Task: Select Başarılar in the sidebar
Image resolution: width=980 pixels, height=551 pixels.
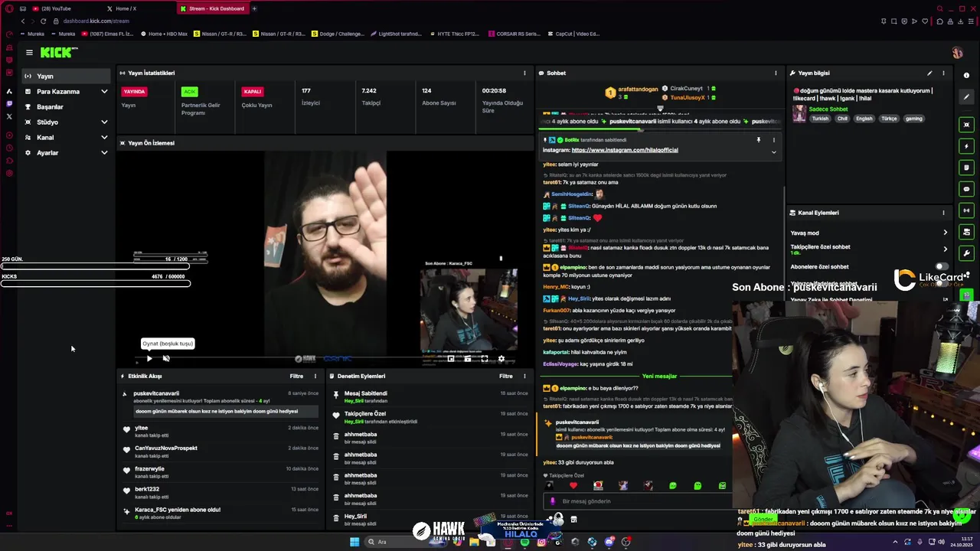Action: click(67, 107)
